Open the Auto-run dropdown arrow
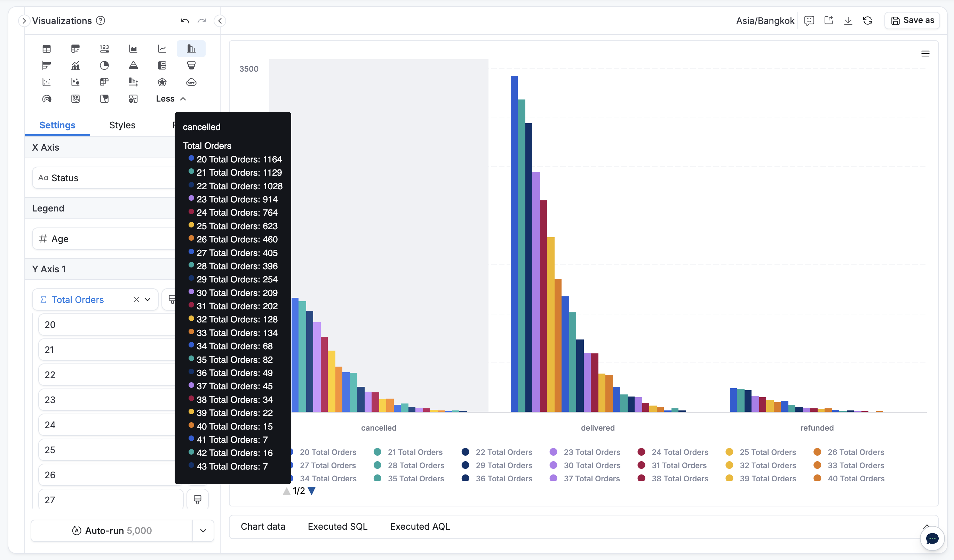The height and width of the screenshot is (560, 954). pos(203,530)
